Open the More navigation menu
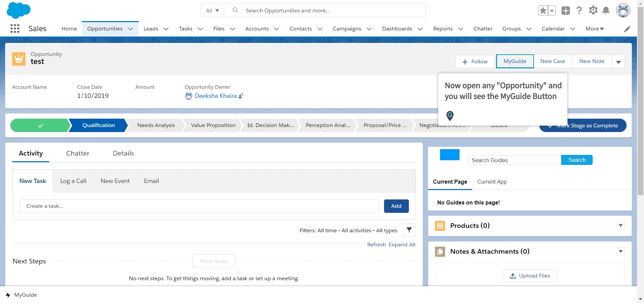644x303 pixels. pyautogui.click(x=595, y=29)
